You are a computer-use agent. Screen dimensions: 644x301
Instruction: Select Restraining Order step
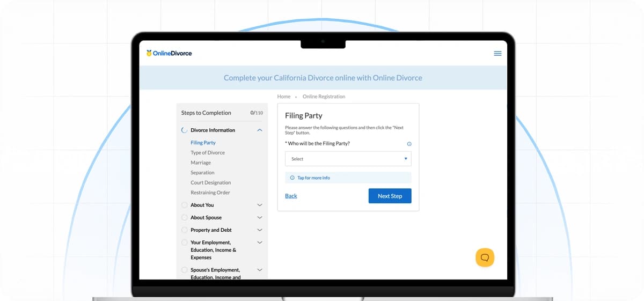pos(210,193)
